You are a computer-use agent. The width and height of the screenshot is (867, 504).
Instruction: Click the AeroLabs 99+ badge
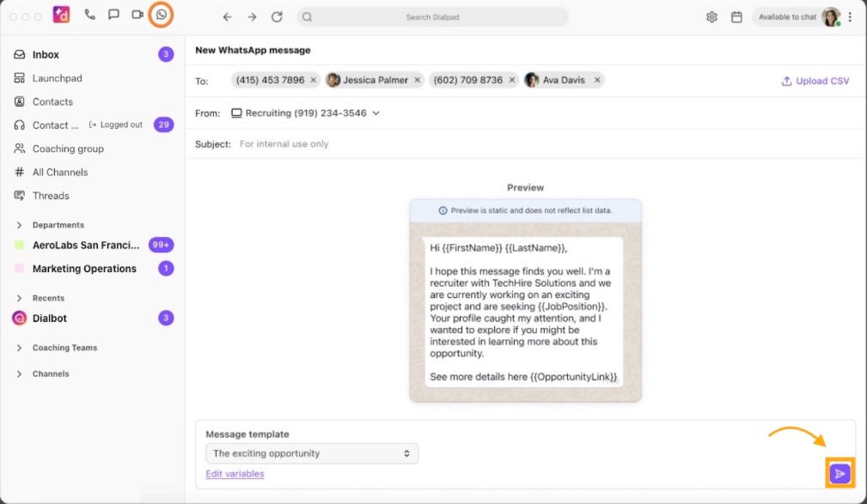pyautogui.click(x=161, y=245)
